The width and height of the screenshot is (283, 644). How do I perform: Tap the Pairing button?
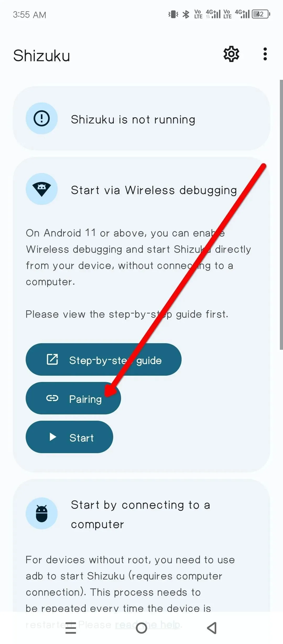point(73,398)
